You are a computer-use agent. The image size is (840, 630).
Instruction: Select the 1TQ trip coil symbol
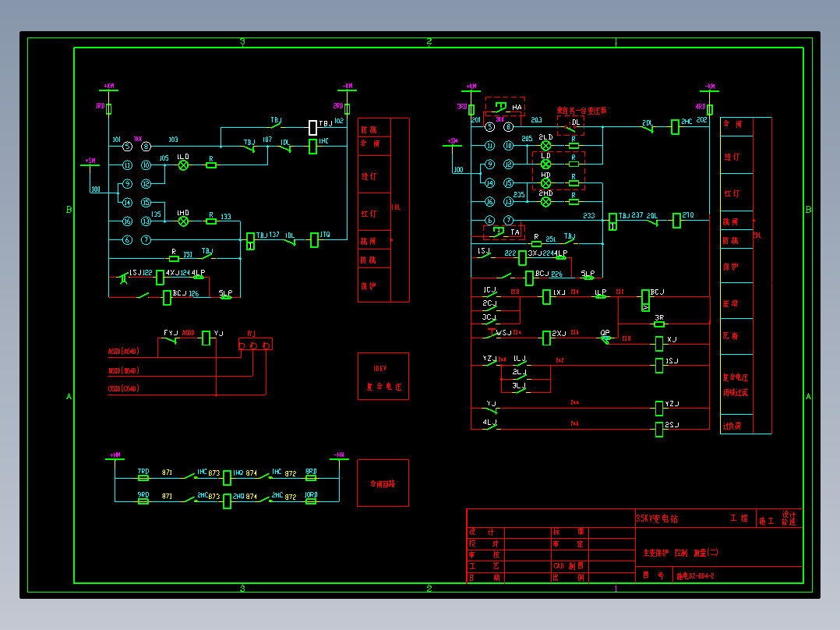click(315, 239)
